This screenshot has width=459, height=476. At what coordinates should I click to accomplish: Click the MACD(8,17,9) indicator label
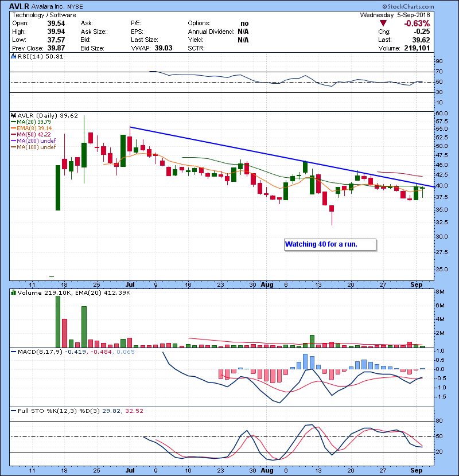40,352
